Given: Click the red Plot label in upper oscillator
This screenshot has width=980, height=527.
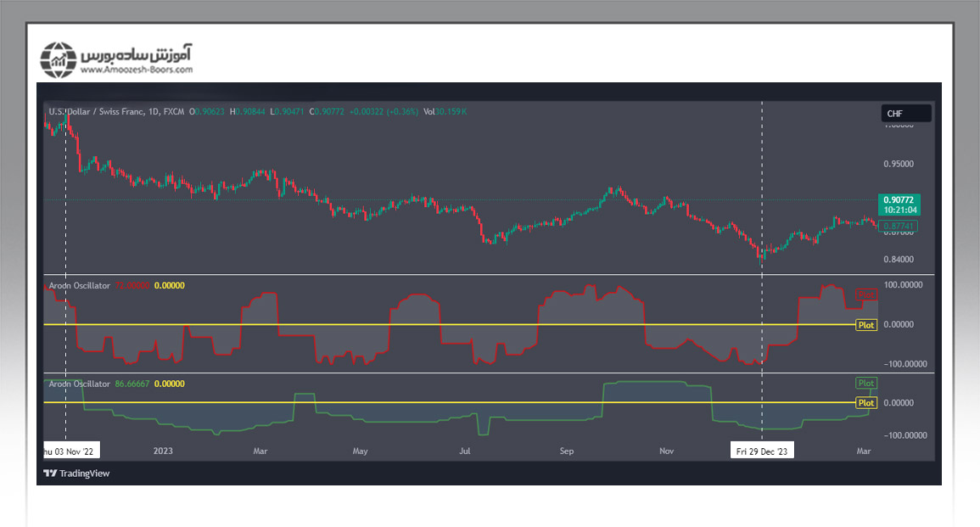Looking at the screenshot, I should coord(865,294).
